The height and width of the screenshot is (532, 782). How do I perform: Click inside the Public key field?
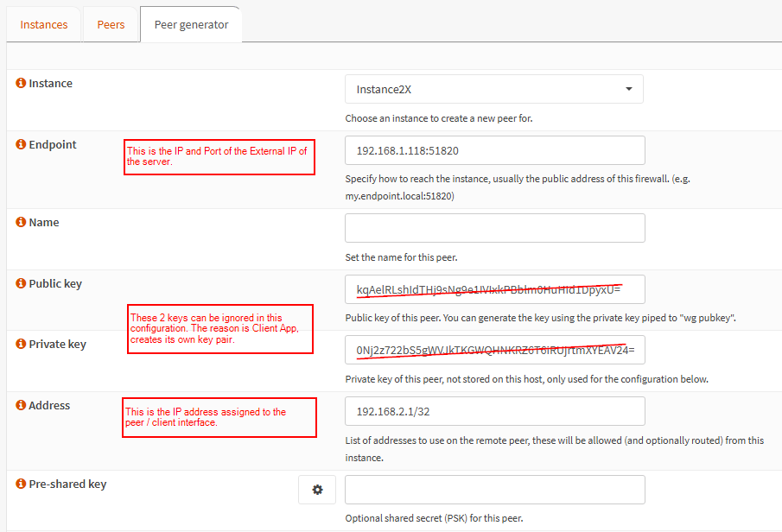pos(494,289)
